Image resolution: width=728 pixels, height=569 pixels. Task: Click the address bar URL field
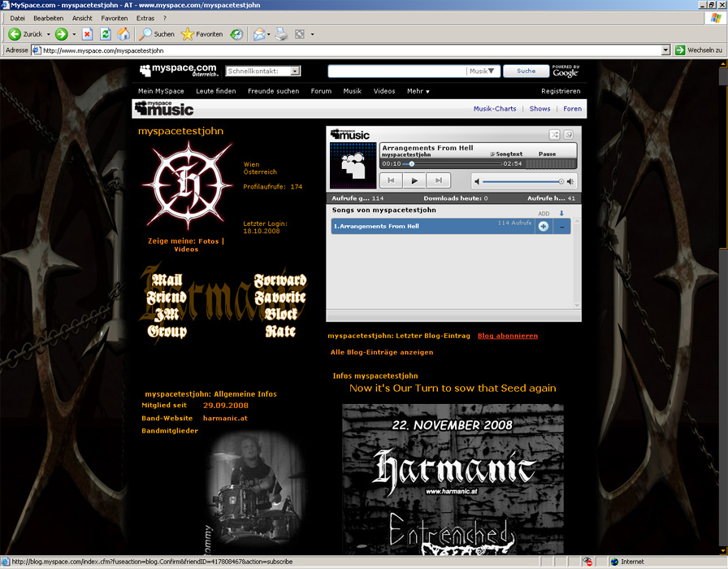pyautogui.click(x=352, y=50)
